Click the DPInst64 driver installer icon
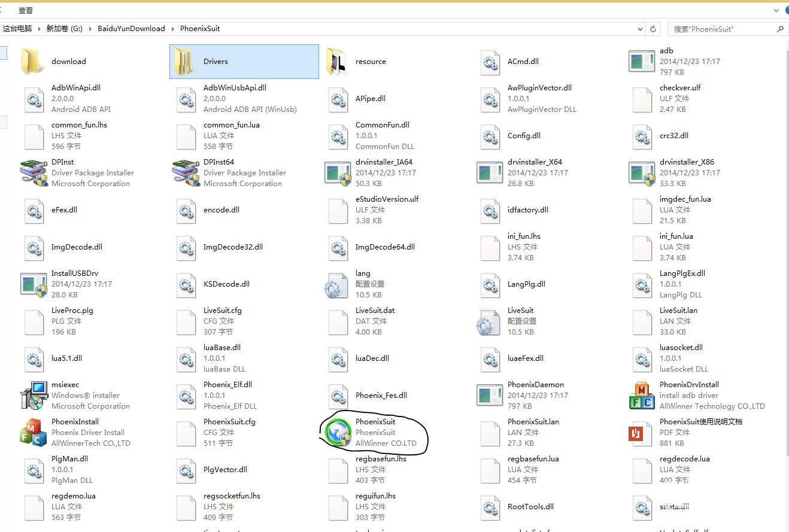 tap(186, 173)
